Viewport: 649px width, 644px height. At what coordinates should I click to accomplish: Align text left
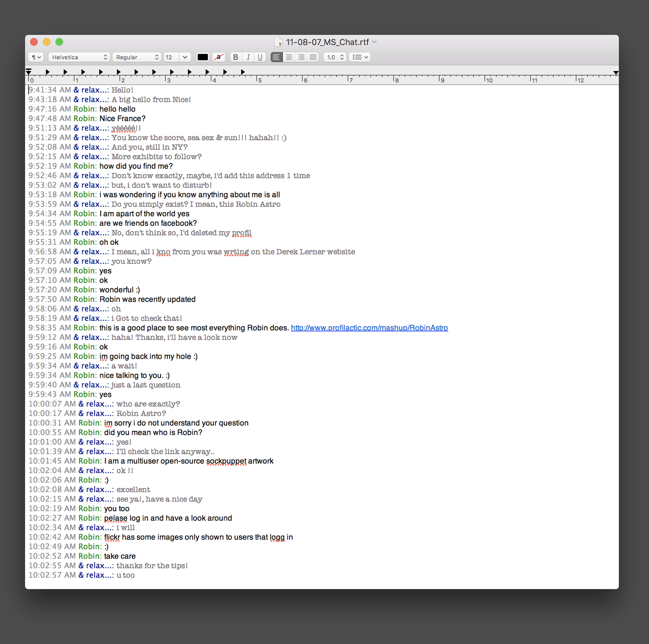coord(277,57)
